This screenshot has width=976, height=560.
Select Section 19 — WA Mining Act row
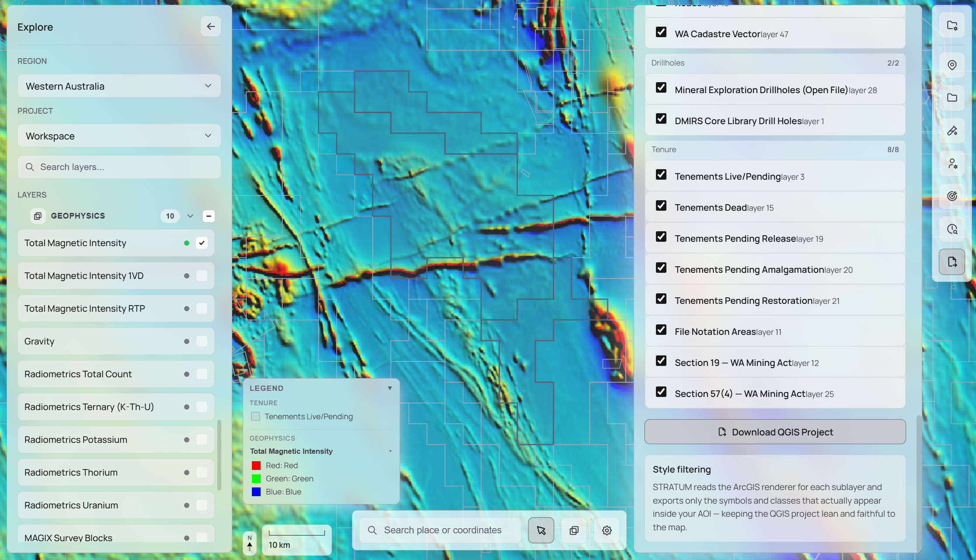pyautogui.click(x=775, y=362)
